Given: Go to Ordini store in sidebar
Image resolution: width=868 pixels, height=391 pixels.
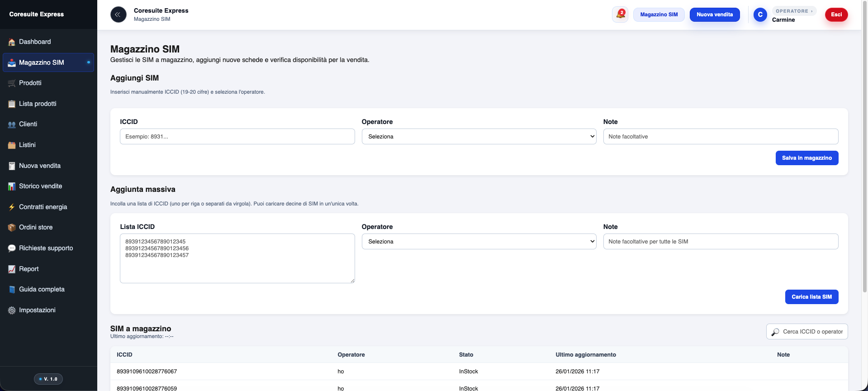Looking at the screenshot, I should pyautogui.click(x=36, y=227).
